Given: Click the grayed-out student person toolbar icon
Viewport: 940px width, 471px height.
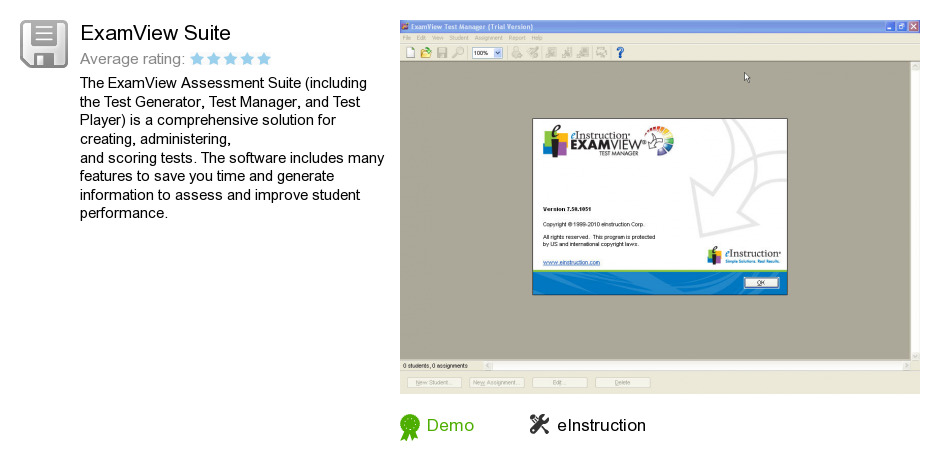Looking at the screenshot, I should [x=517, y=53].
